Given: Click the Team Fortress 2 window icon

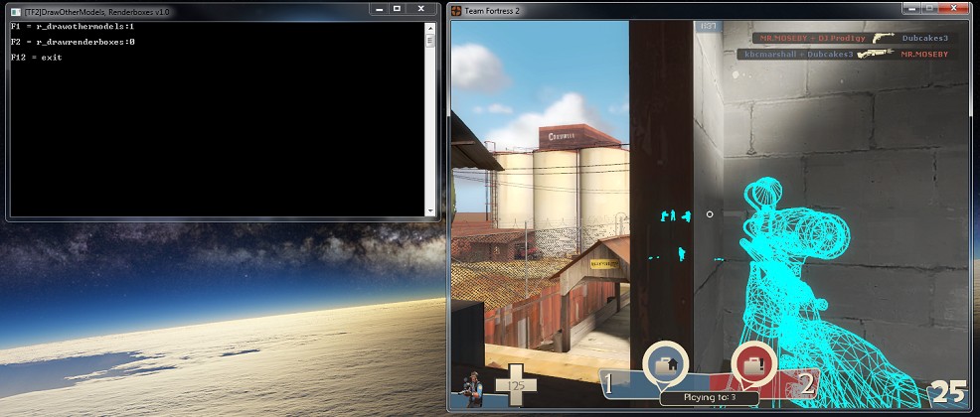Looking at the screenshot, I should (457, 9).
